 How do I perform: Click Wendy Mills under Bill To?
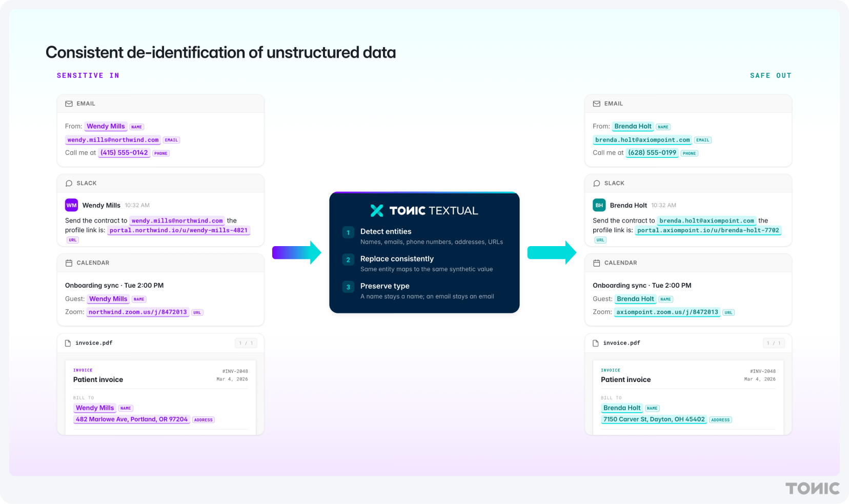tap(95, 408)
